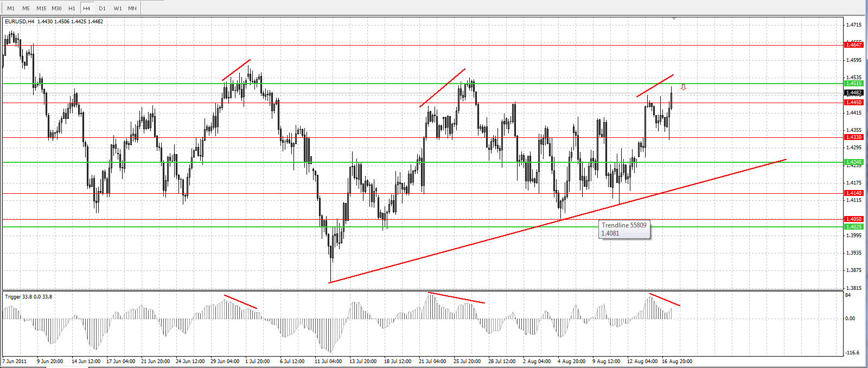
Task: Switch chart to M1 timeframe
Action: (11, 8)
